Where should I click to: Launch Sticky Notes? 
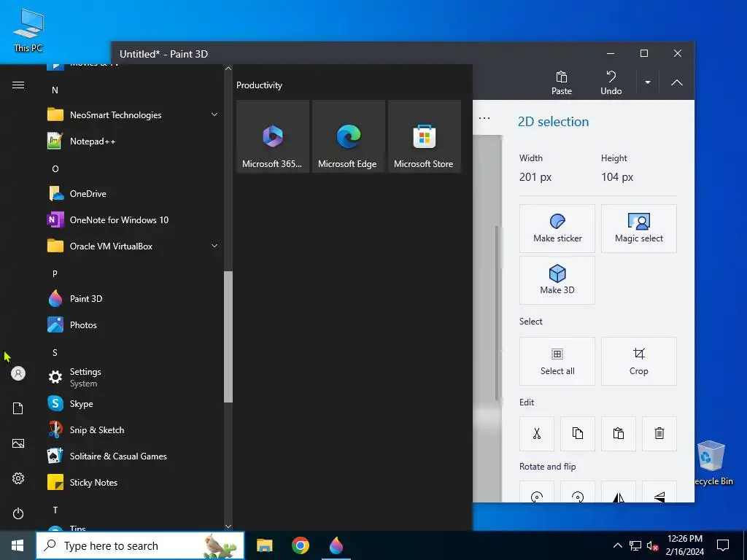[133, 483]
